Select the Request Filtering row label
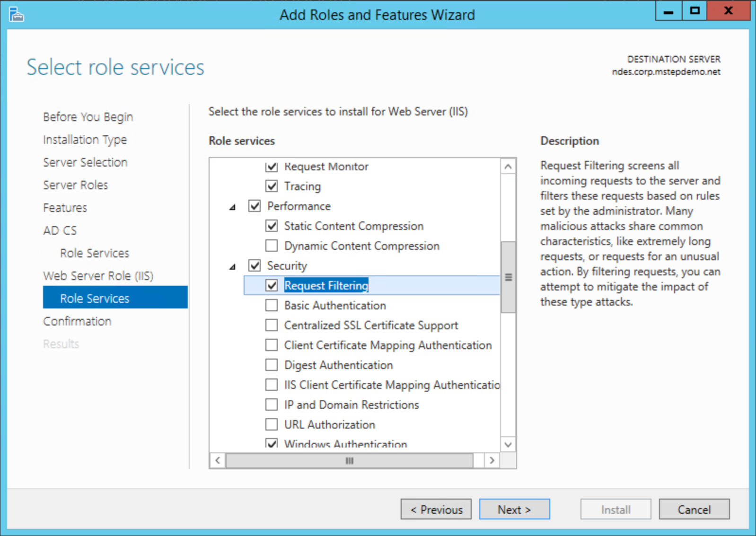 click(x=326, y=286)
